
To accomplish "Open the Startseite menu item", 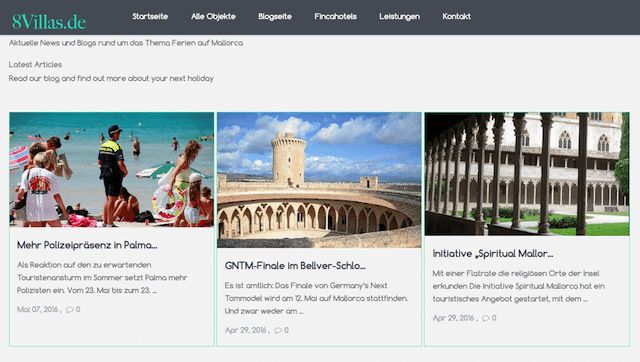I will [x=150, y=16].
